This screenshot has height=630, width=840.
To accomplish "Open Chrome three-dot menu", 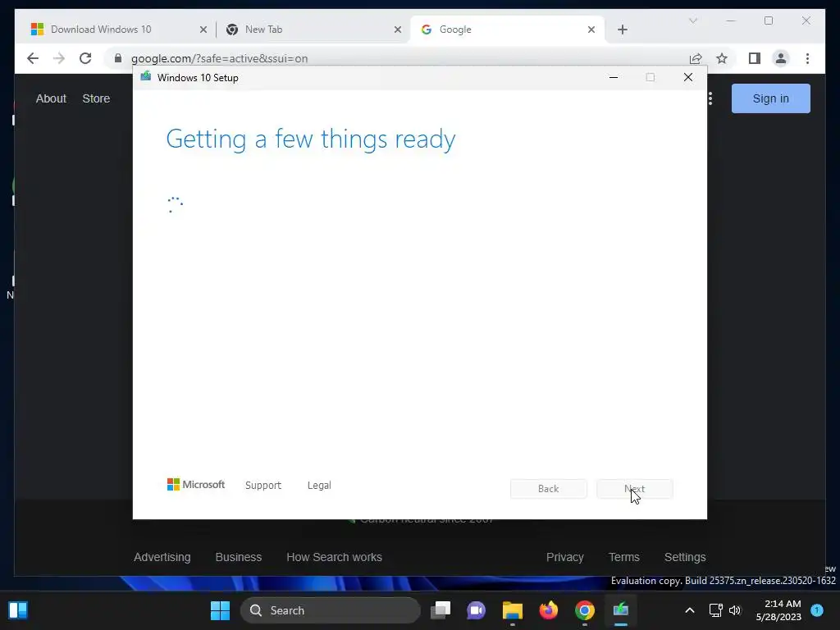I will click(x=807, y=58).
